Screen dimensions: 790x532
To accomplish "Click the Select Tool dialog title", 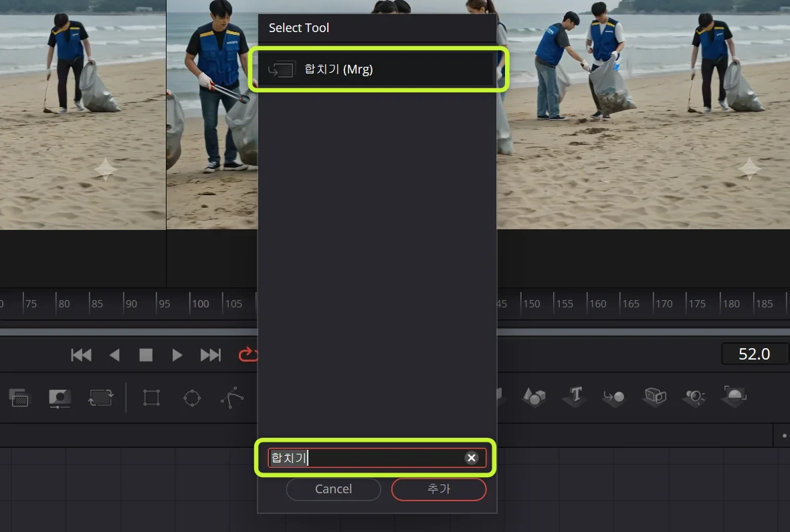I will (299, 27).
